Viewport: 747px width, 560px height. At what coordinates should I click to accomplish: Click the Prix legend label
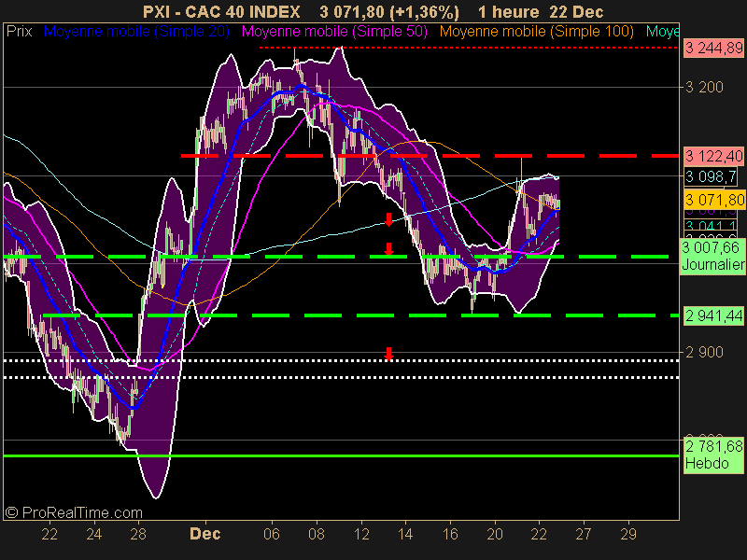pyautogui.click(x=19, y=32)
